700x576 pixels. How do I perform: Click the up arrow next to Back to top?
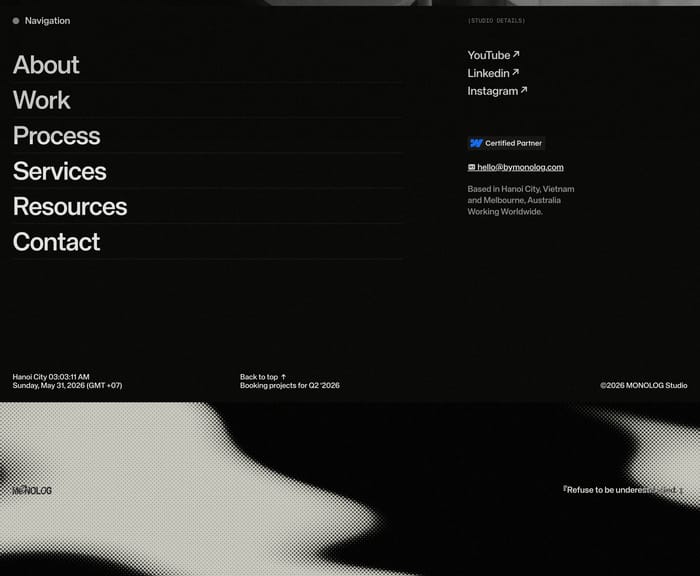pyautogui.click(x=283, y=377)
